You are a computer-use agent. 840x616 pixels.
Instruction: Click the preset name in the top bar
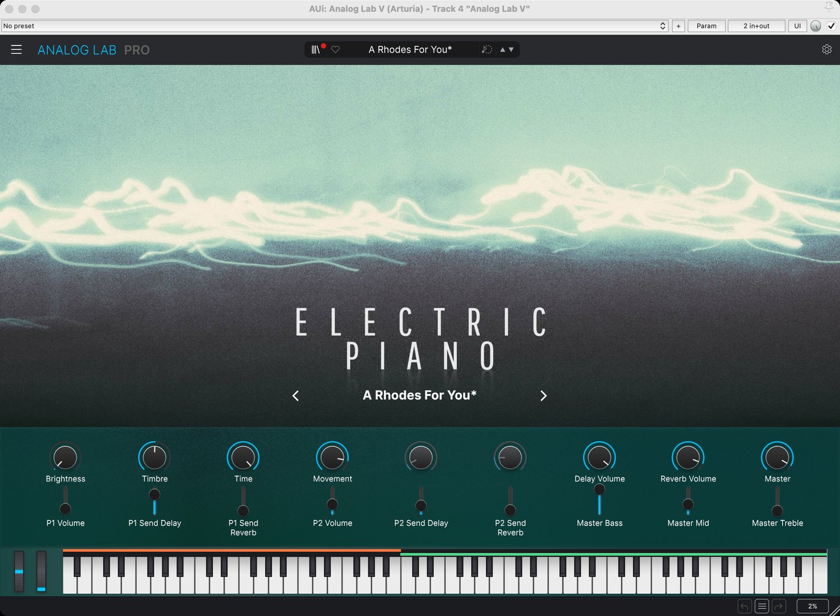(410, 50)
